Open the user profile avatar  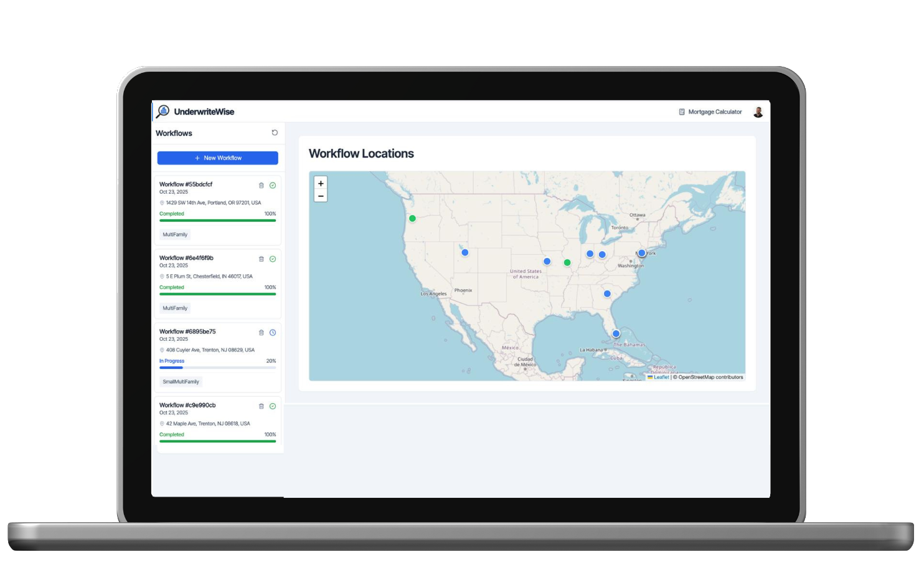pos(758,112)
